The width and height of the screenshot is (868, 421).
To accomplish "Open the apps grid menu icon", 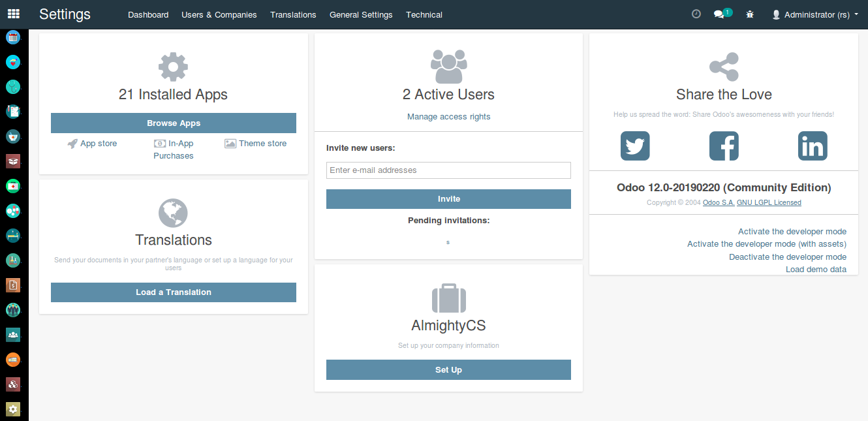I will click(x=13, y=14).
